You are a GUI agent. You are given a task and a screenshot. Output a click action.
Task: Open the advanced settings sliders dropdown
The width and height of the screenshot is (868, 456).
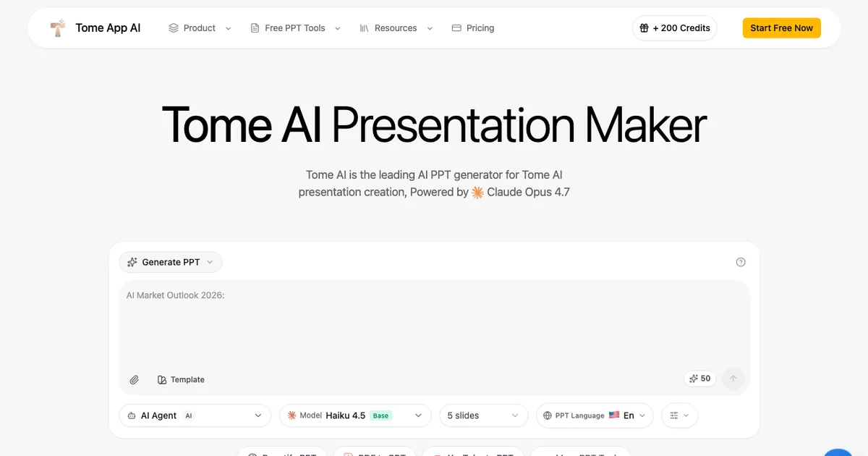[680, 415]
